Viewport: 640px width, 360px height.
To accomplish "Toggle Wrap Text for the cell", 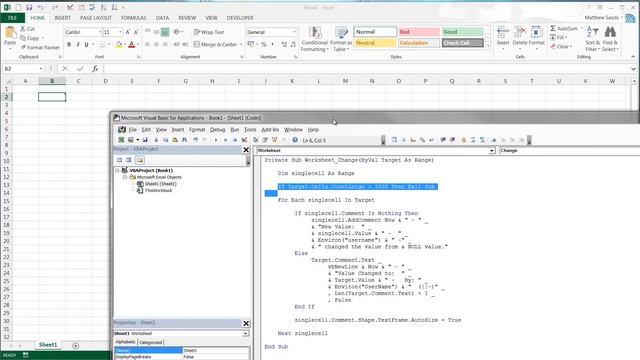I will point(209,32).
